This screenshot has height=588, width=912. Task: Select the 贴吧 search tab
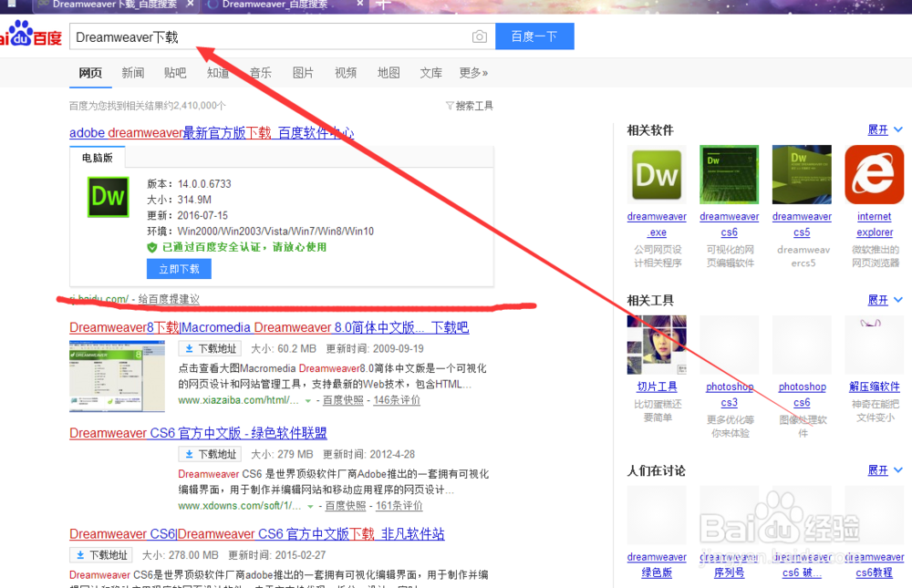(x=175, y=73)
